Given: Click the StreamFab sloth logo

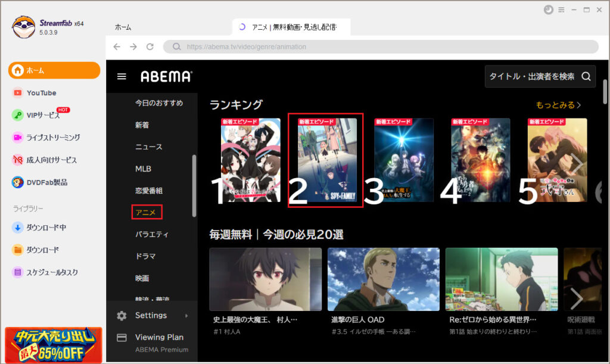Looking at the screenshot, I should coord(23,27).
